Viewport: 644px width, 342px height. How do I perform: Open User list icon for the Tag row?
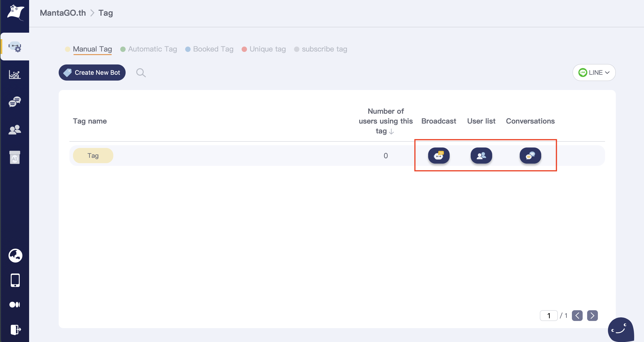(x=481, y=155)
